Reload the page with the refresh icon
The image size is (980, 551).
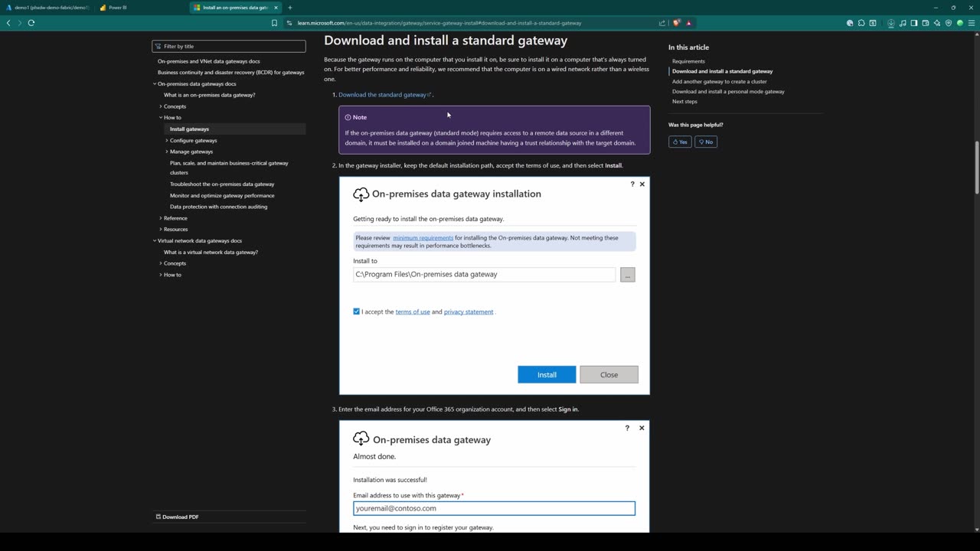click(31, 23)
